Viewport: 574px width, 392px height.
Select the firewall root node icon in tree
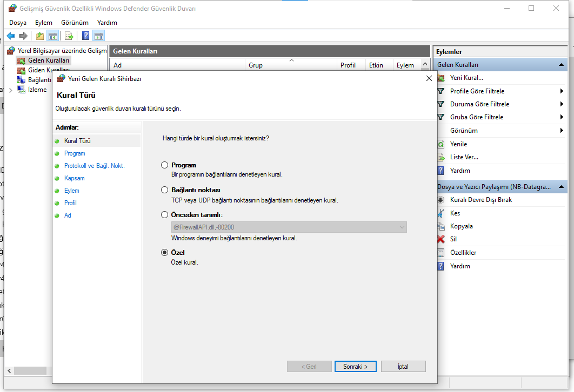click(x=11, y=50)
